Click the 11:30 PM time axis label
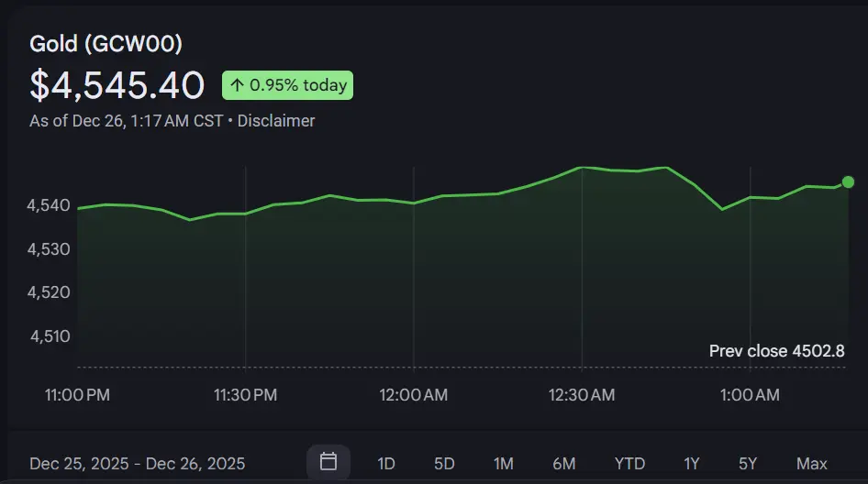The image size is (868, 484). click(x=245, y=395)
